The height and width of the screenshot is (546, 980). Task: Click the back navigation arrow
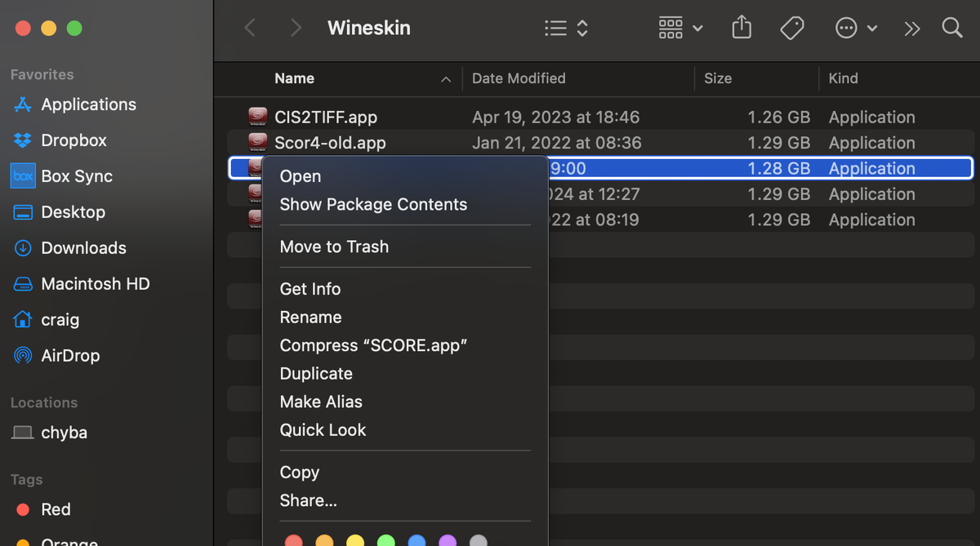(x=250, y=29)
